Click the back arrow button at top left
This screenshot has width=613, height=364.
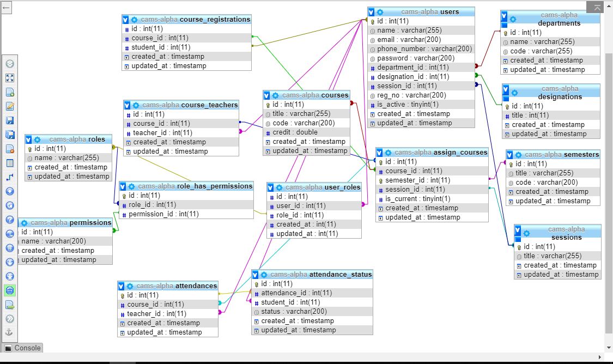(7, 9)
